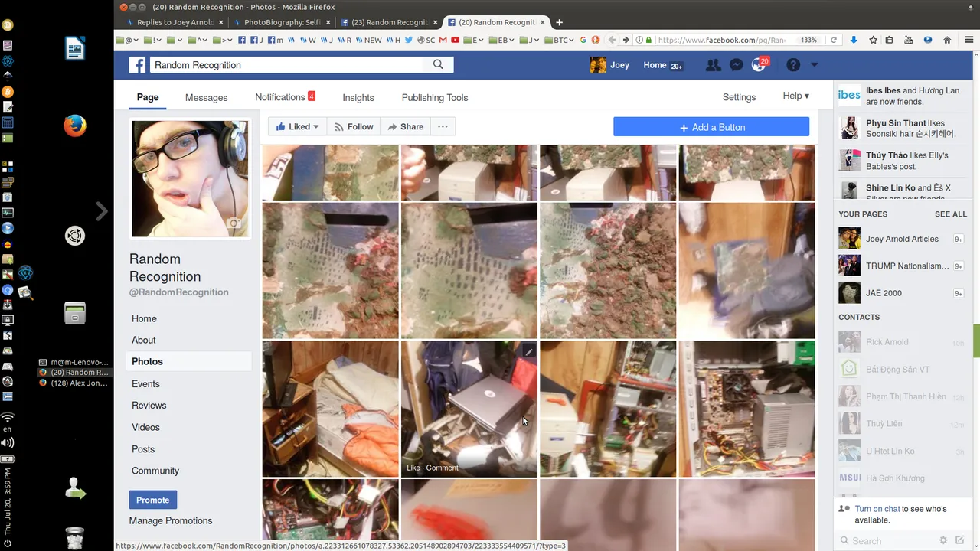Screen dimensions: 980x551
Task: Select Community in the left page menu
Action: coord(155,471)
